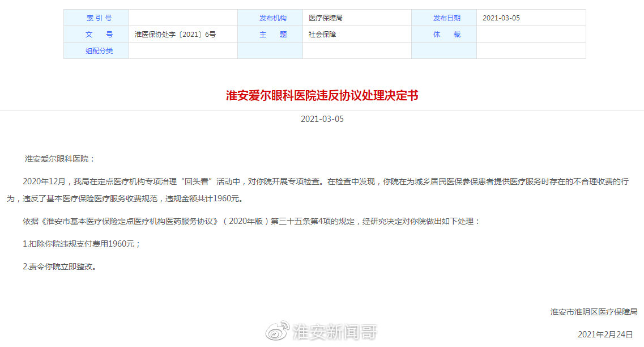Click the 主题 label cell
The width and height of the screenshot is (644, 347).
(x=270, y=34)
